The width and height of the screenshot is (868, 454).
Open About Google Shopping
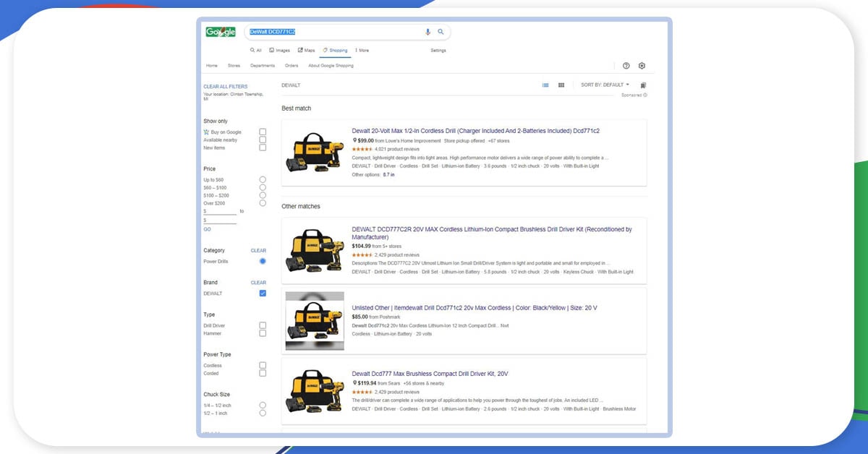(x=331, y=66)
